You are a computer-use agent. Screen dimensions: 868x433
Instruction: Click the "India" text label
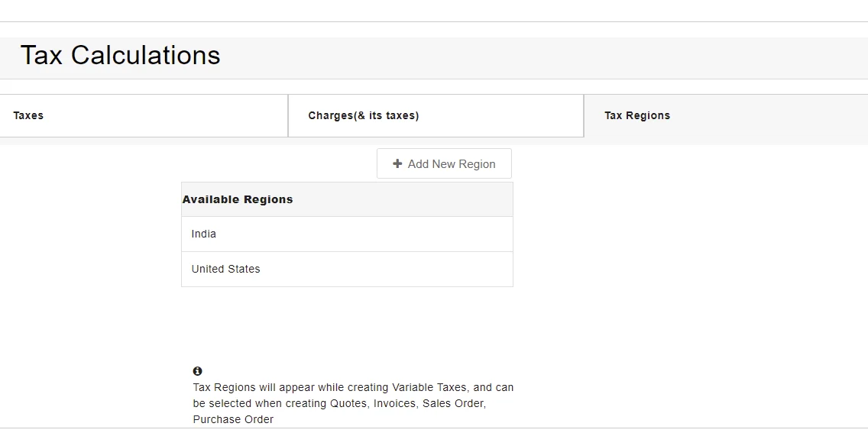tap(204, 234)
